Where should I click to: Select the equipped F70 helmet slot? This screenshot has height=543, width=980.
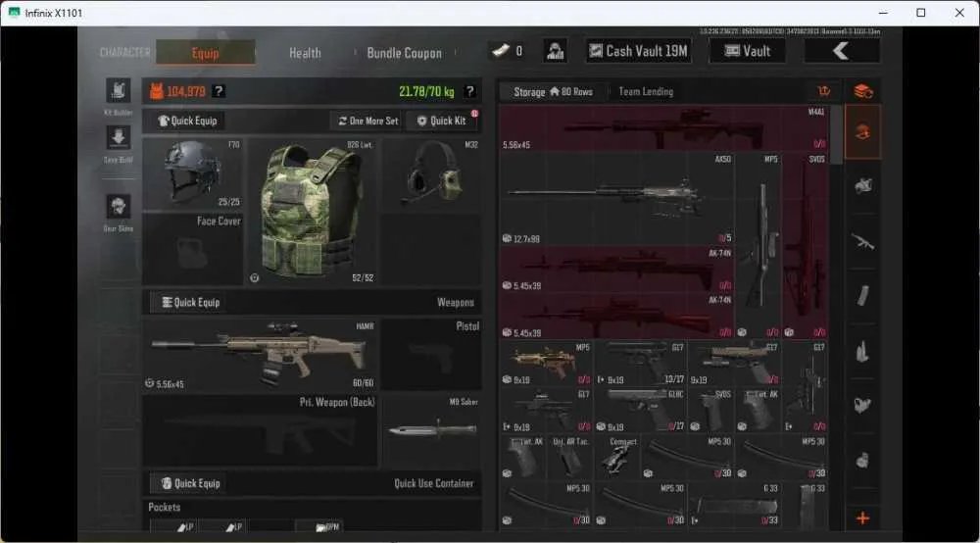pos(192,173)
